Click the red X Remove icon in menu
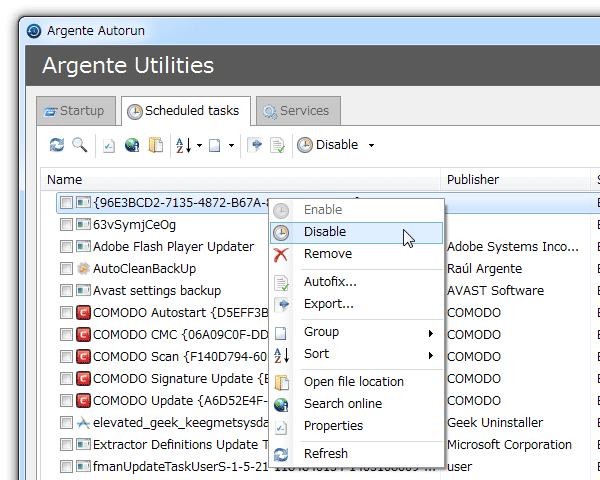Screen dimensions: 600x480 click(x=281, y=254)
